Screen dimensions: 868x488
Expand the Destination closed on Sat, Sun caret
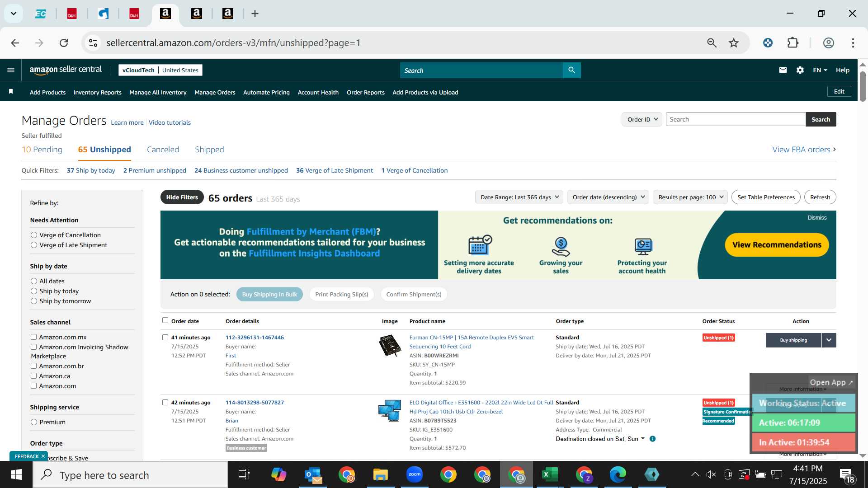point(643,439)
